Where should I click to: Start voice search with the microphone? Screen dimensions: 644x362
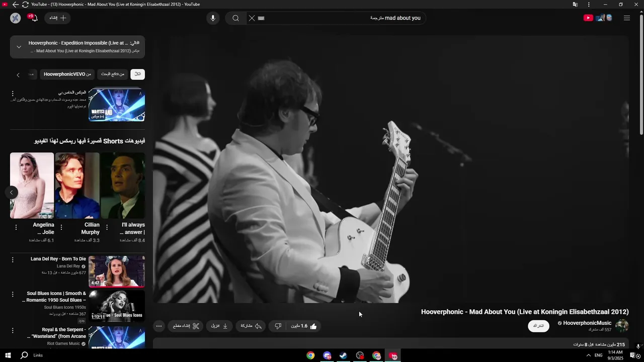[213, 18]
